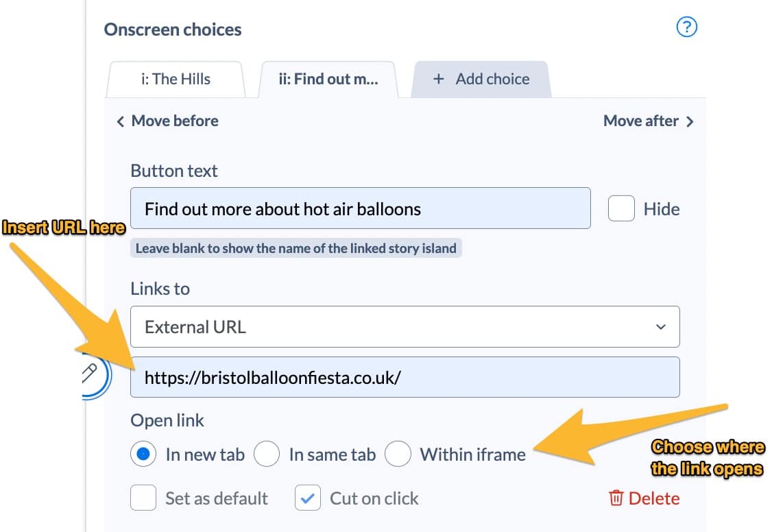Click the Add choice tab
This screenshot has width=772, height=532.
pyautogui.click(x=481, y=80)
